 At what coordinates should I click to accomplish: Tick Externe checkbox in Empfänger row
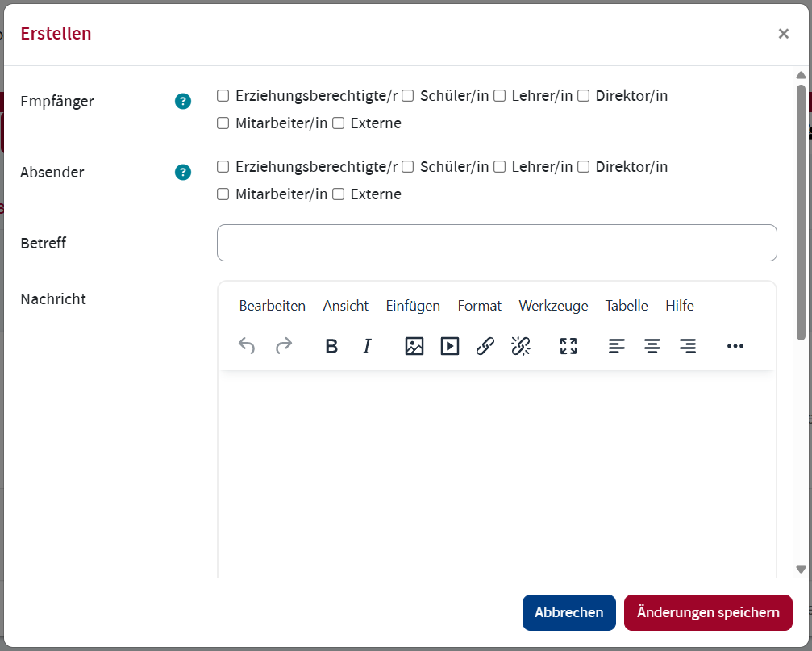click(339, 123)
